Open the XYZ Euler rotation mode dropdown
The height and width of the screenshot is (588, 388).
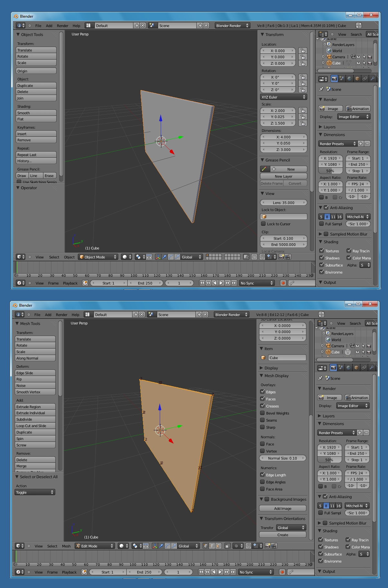pos(284,97)
